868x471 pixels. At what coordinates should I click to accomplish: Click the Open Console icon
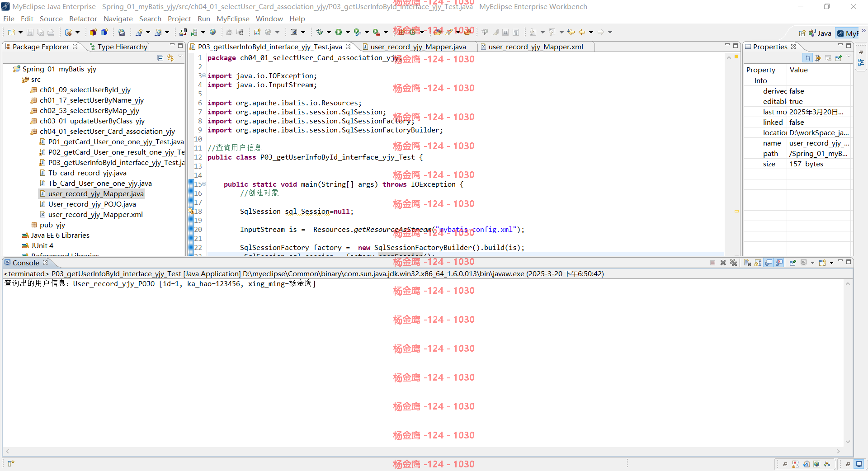[822, 263]
